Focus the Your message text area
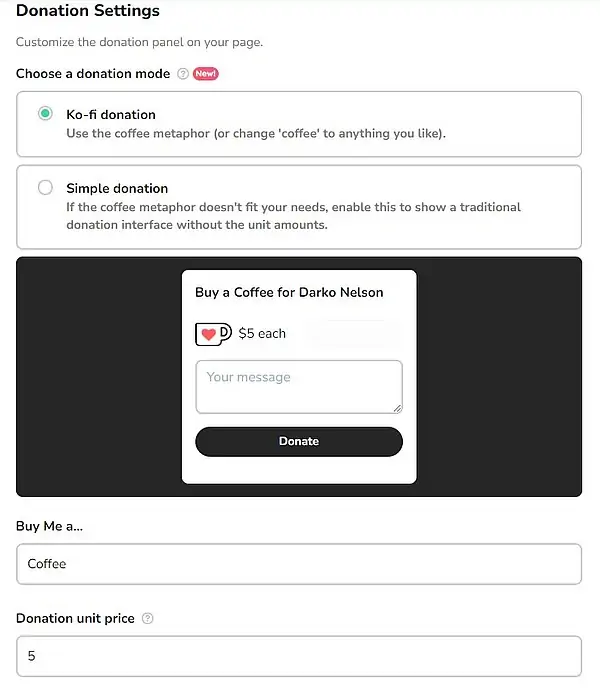 (x=299, y=387)
